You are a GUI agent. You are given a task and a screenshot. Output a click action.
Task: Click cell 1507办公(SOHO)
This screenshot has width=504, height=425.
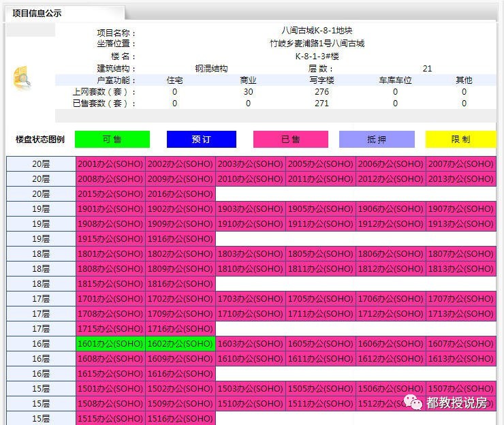(x=461, y=389)
